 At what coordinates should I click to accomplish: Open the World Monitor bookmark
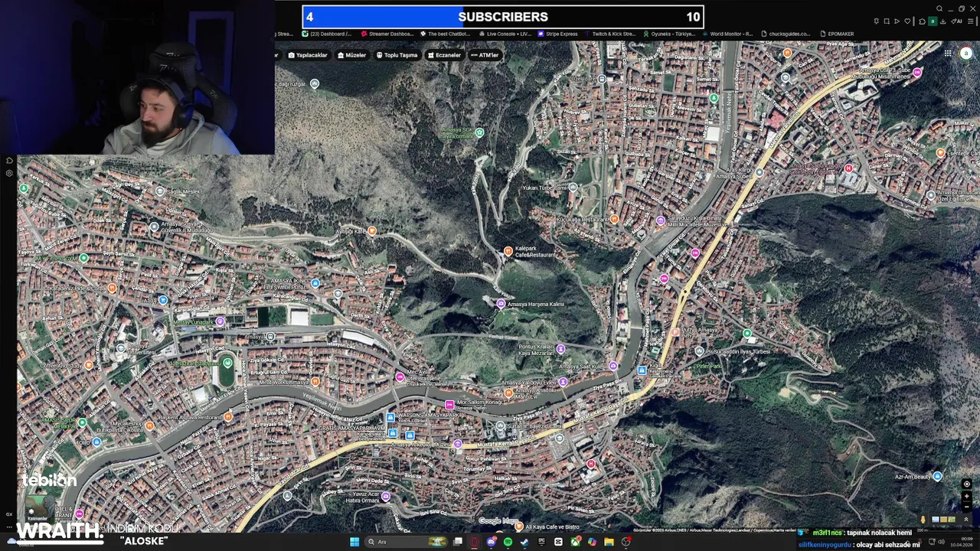[x=727, y=34]
